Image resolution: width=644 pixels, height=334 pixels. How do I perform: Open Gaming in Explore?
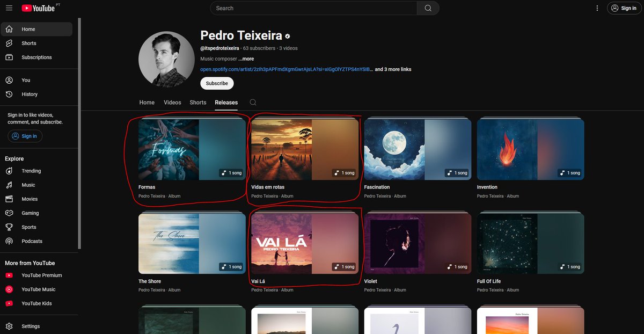pyautogui.click(x=37, y=213)
